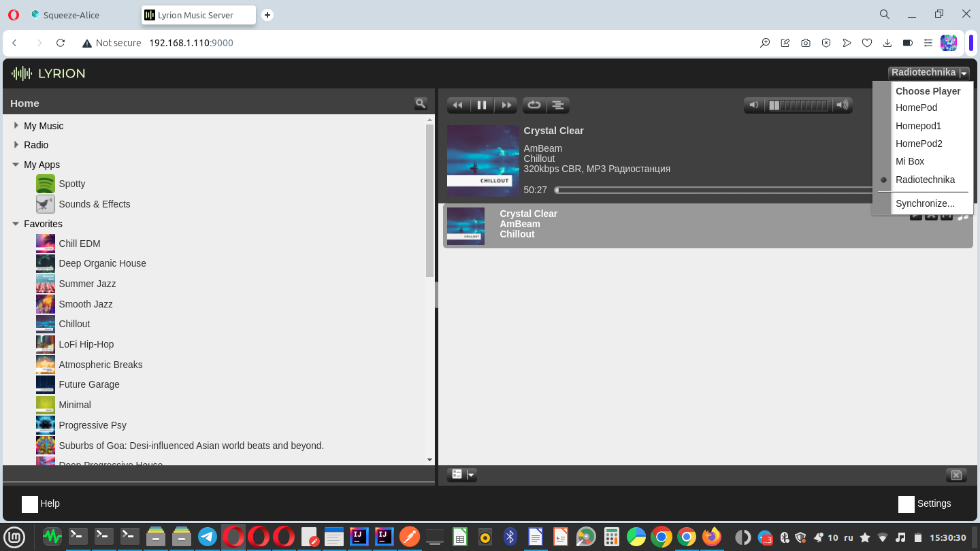Open the Suburbs of Goa station
Image resolution: width=980 pixels, height=551 pixels.
191,446
